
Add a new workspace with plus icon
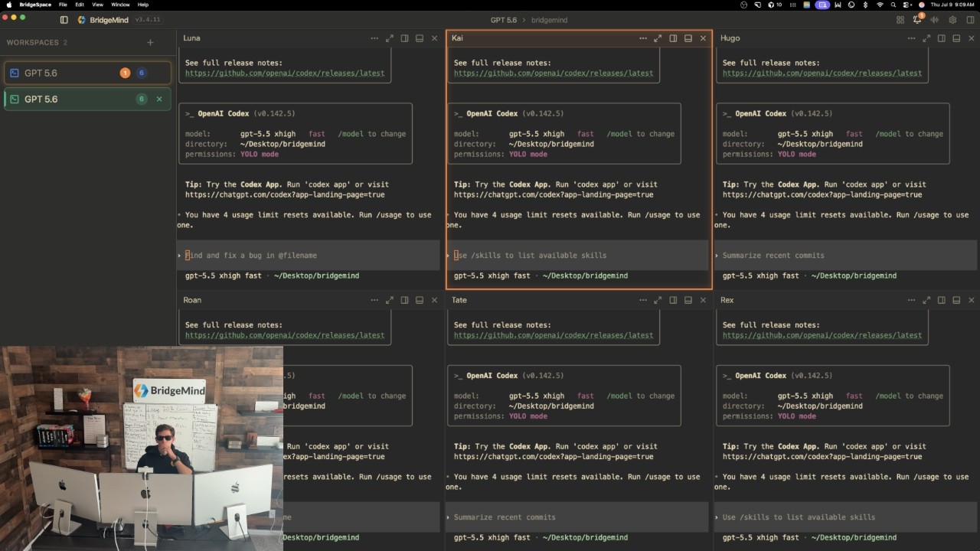150,43
